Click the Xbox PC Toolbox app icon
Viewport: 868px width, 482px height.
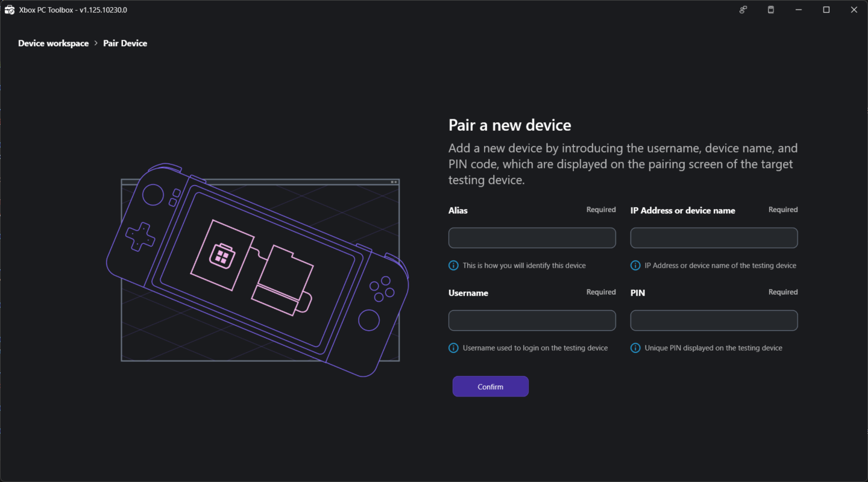click(x=10, y=10)
